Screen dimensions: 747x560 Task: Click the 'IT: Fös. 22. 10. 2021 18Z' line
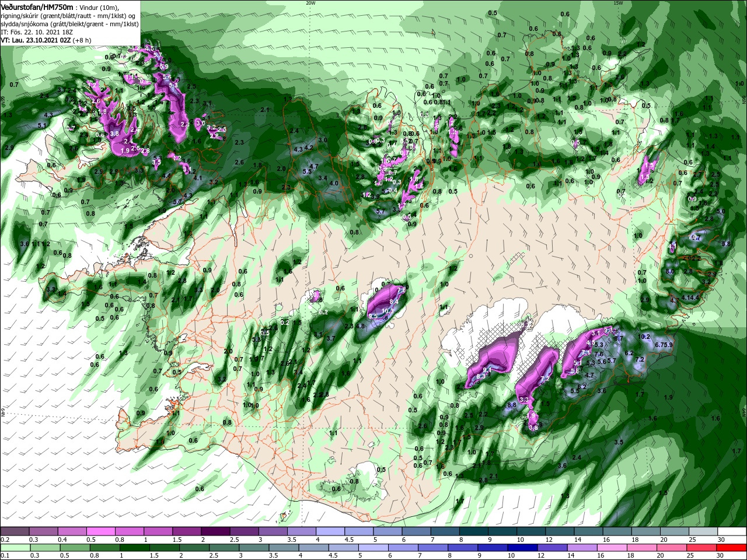pyautogui.click(x=36, y=32)
